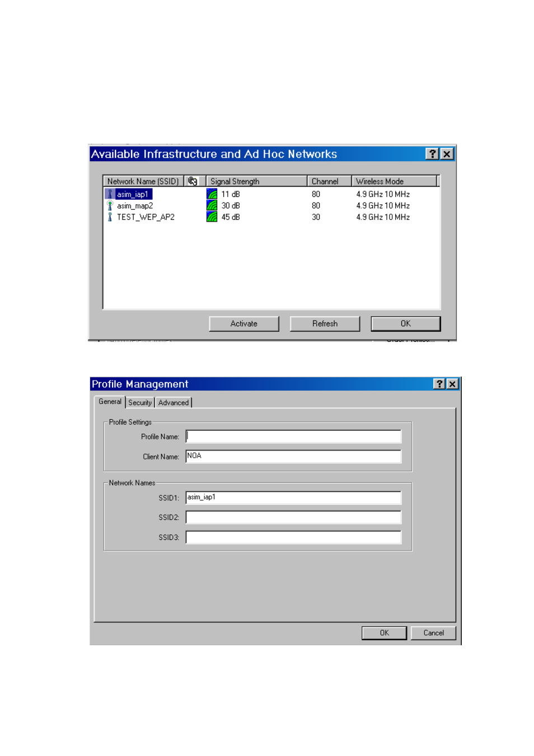Confirm OK in Profile Management dialog

(x=384, y=633)
